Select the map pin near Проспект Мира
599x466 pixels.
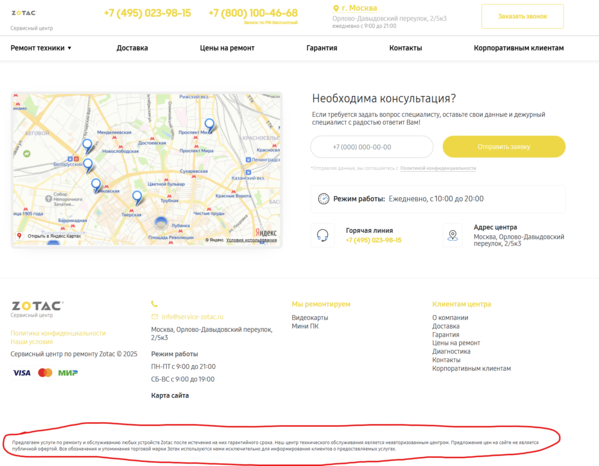pyautogui.click(x=209, y=125)
